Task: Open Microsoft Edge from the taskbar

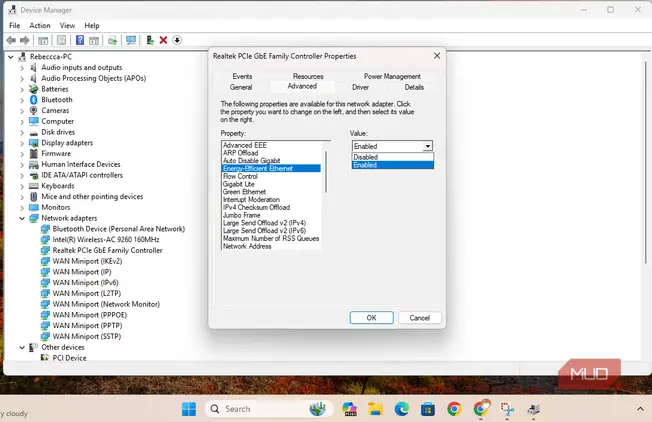Action: click(402, 409)
